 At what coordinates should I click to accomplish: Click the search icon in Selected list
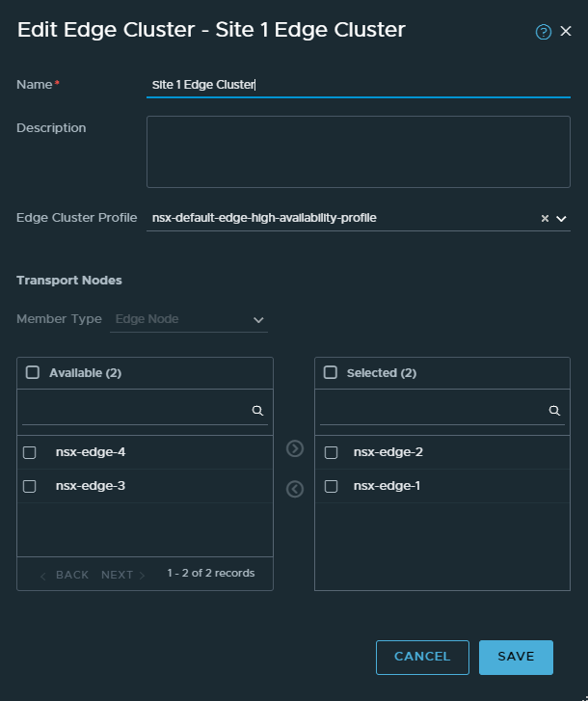[x=554, y=411]
